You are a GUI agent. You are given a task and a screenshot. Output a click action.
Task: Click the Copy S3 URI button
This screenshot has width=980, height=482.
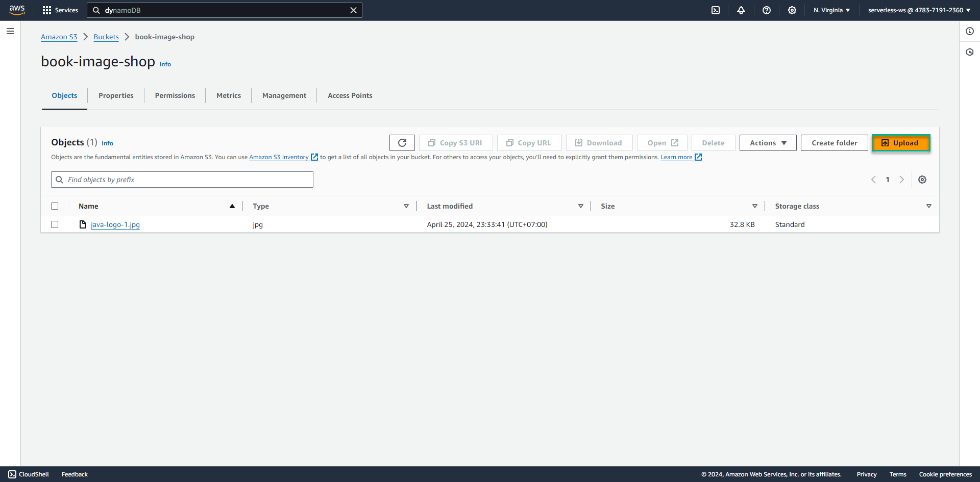(x=456, y=143)
